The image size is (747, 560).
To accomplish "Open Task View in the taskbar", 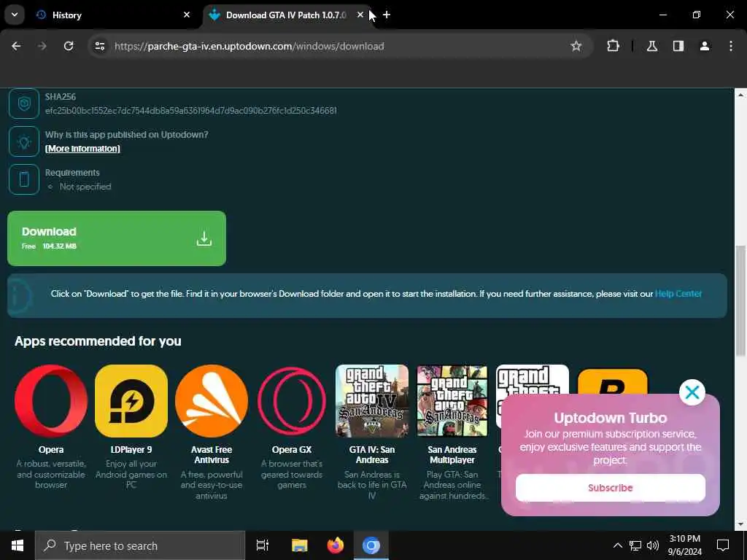I will point(263,545).
